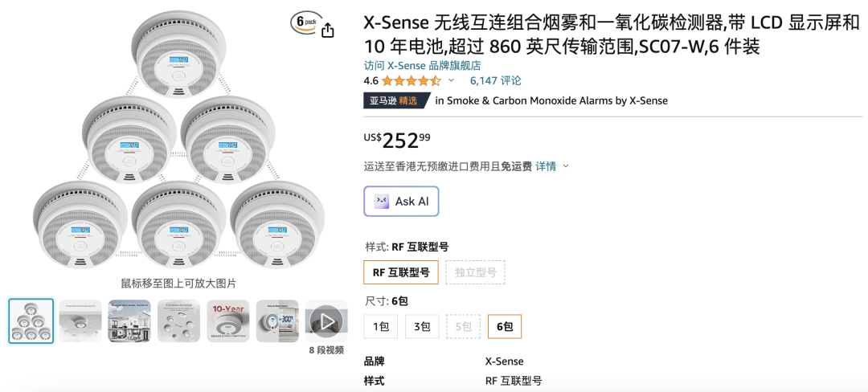Click the 6 pack badge icon
The image size is (868, 392).
click(x=304, y=23)
